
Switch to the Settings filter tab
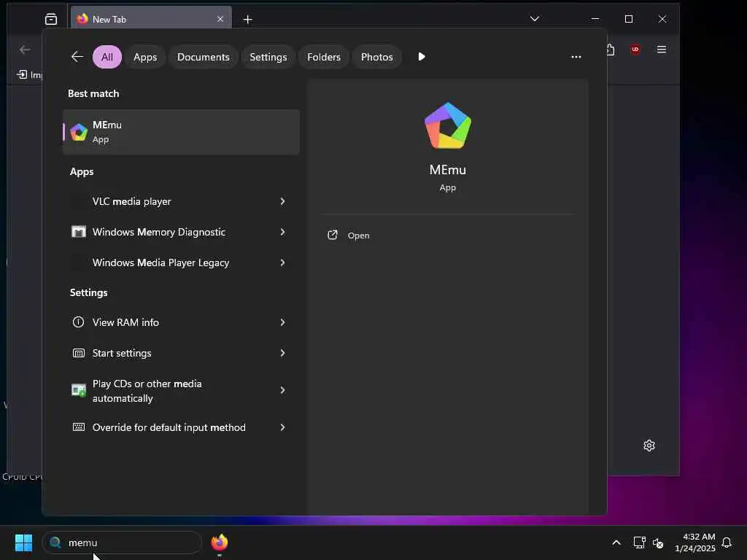pyautogui.click(x=268, y=57)
